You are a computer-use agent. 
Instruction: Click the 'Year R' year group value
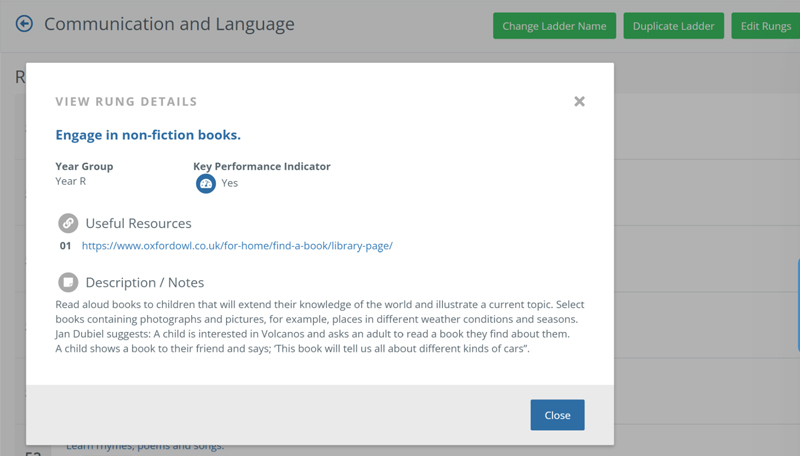[70, 181]
